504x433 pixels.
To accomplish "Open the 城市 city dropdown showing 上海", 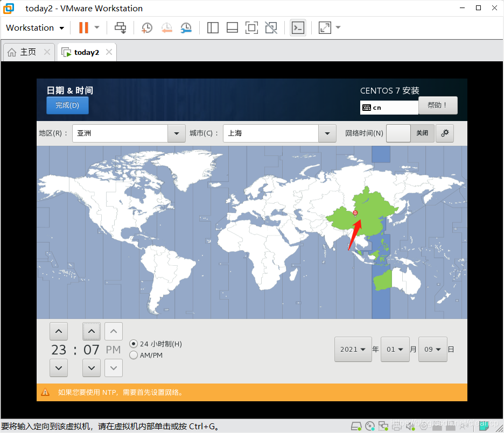I will point(279,133).
